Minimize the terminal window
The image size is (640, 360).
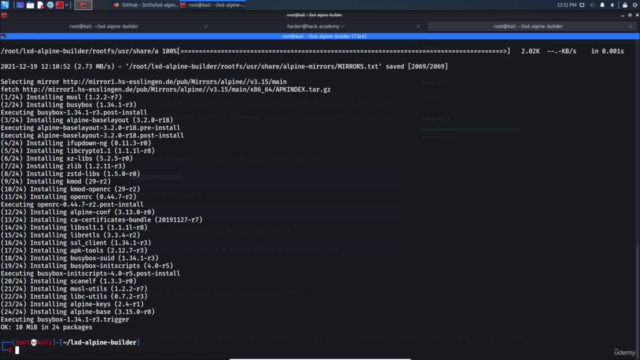click(x=622, y=15)
